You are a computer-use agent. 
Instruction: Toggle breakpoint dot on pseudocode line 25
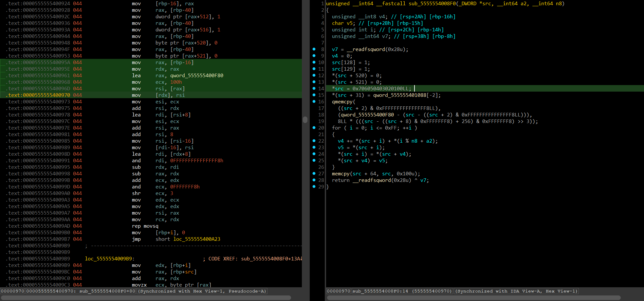coord(314,160)
